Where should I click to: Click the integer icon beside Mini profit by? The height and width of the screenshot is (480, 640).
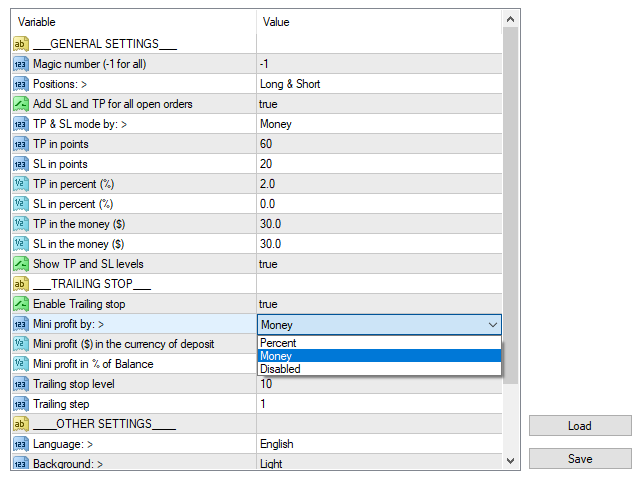20,324
